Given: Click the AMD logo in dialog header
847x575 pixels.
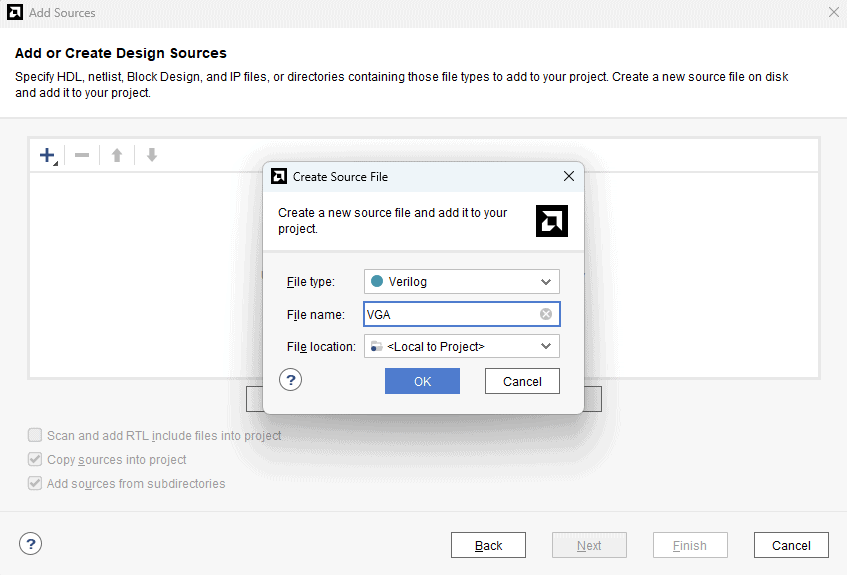Looking at the screenshot, I should coord(551,221).
